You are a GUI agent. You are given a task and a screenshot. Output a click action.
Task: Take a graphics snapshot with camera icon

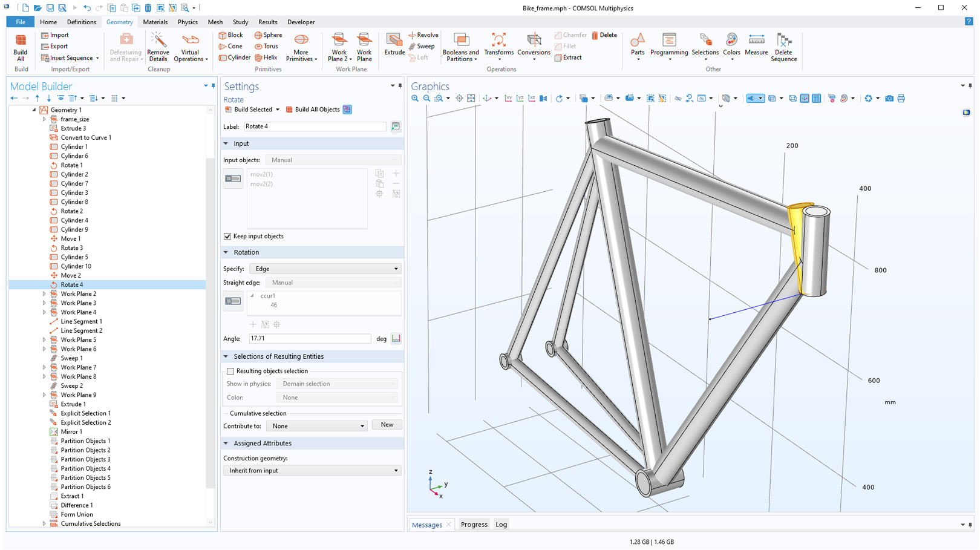pos(889,99)
